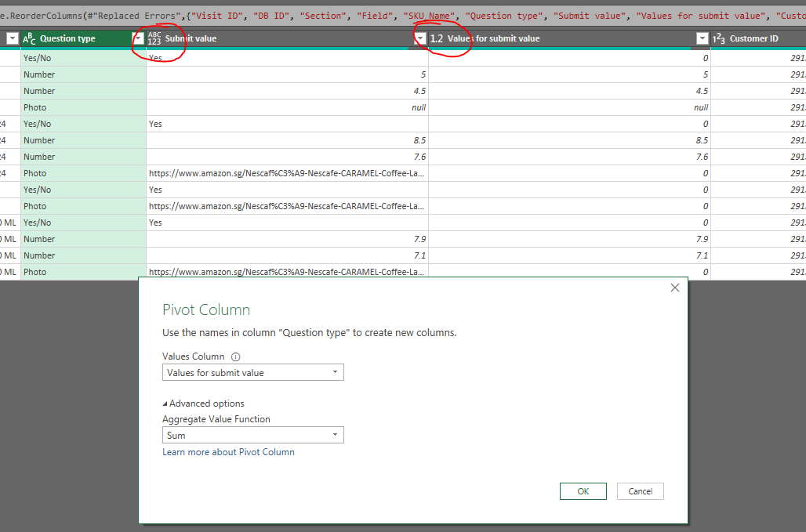
Task: Open the filter dropdown left of Question type
Action: tap(13, 38)
